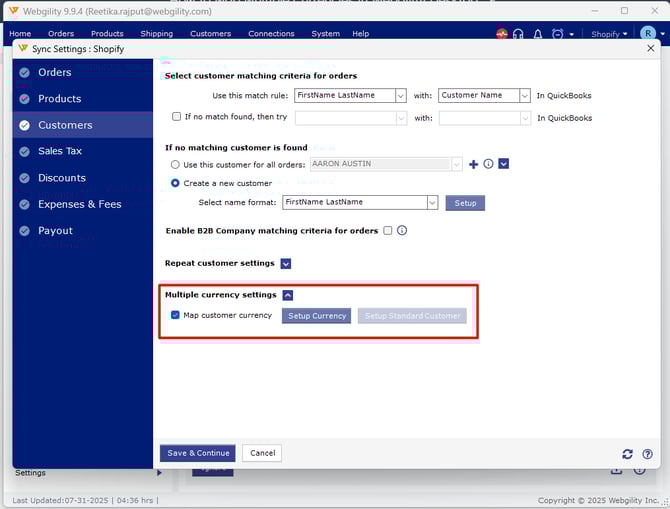Click the headset support icon

coord(518,34)
